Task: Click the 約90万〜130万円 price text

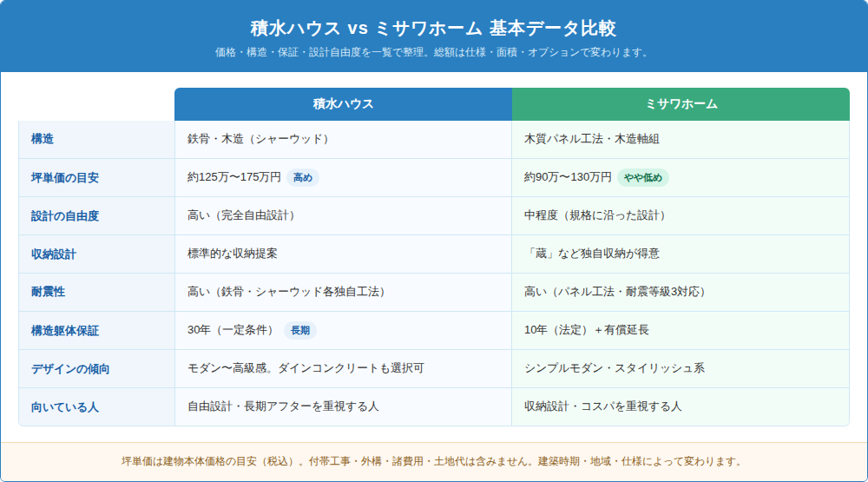Action: (568, 177)
